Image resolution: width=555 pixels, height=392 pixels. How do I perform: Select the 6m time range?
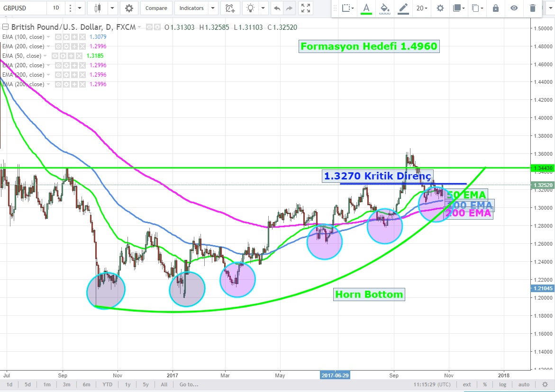pos(86,384)
